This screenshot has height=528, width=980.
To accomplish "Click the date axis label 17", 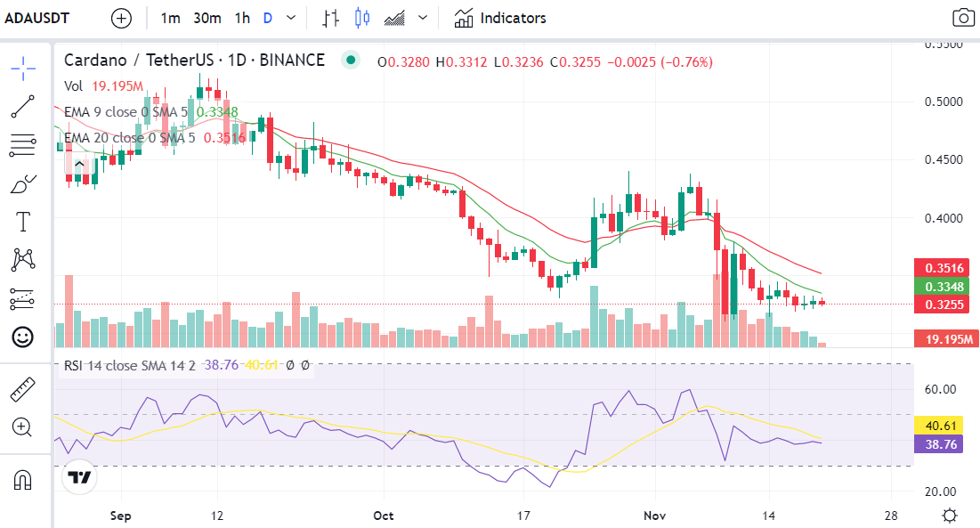I will click(x=523, y=516).
